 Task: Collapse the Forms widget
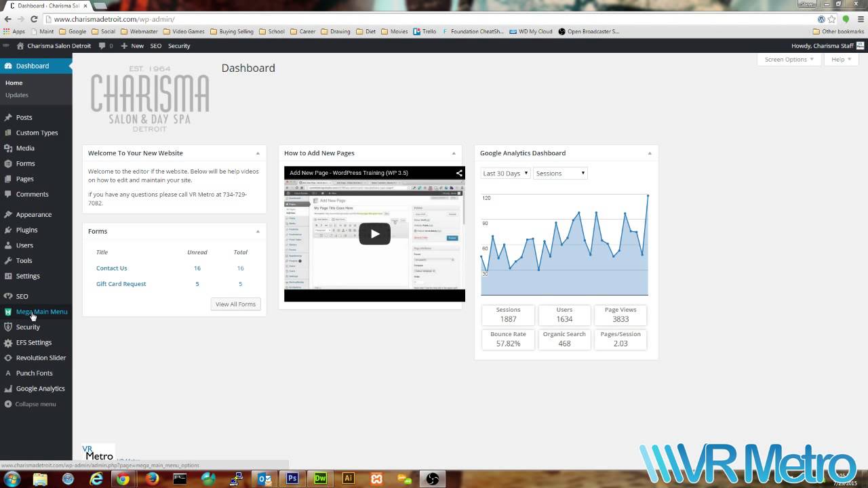point(258,231)
